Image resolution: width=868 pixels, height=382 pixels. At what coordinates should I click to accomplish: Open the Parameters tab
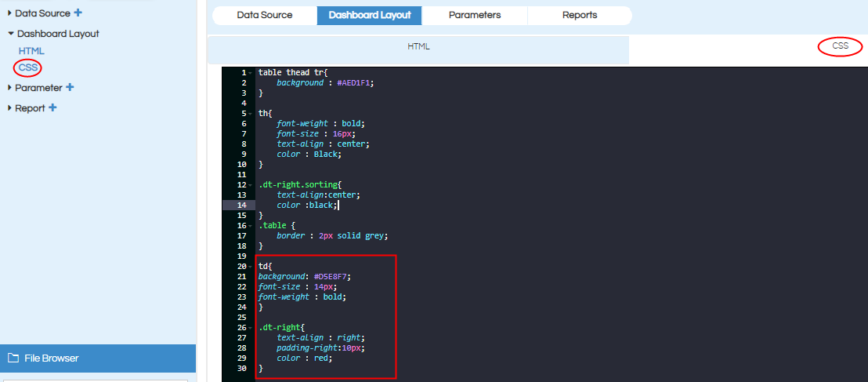tap(475, 16)
